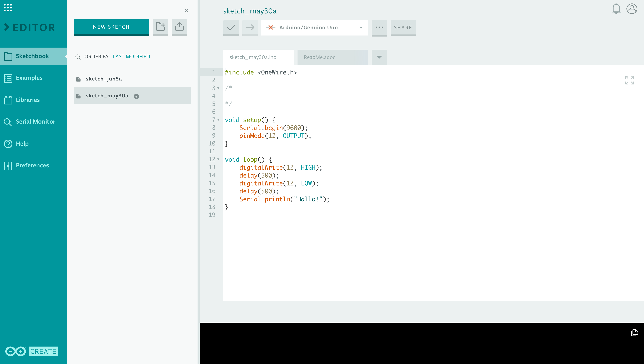Open the tab overflow dropdown arrow

coord(379,57)
